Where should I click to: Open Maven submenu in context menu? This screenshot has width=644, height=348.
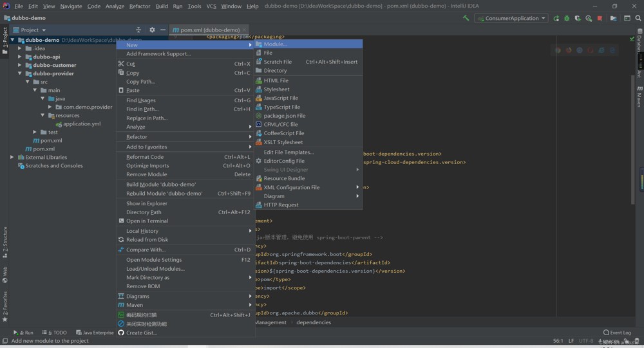point(185,305)
